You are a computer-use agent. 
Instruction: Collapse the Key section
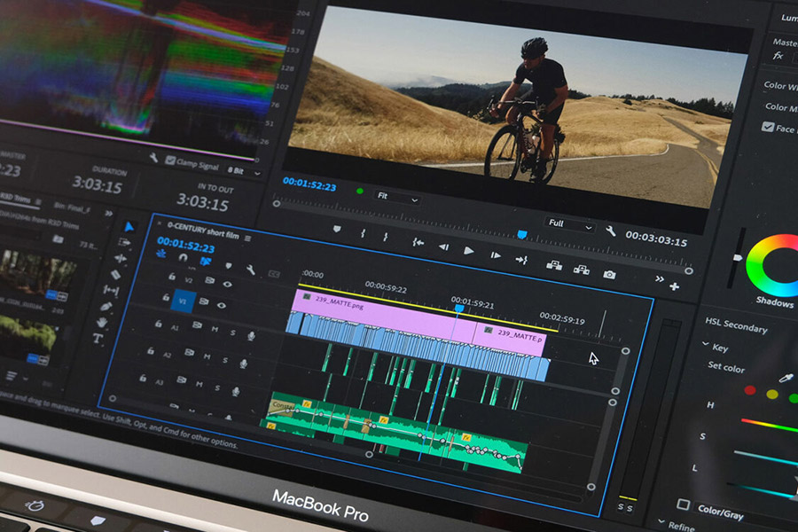coord(706,344)
